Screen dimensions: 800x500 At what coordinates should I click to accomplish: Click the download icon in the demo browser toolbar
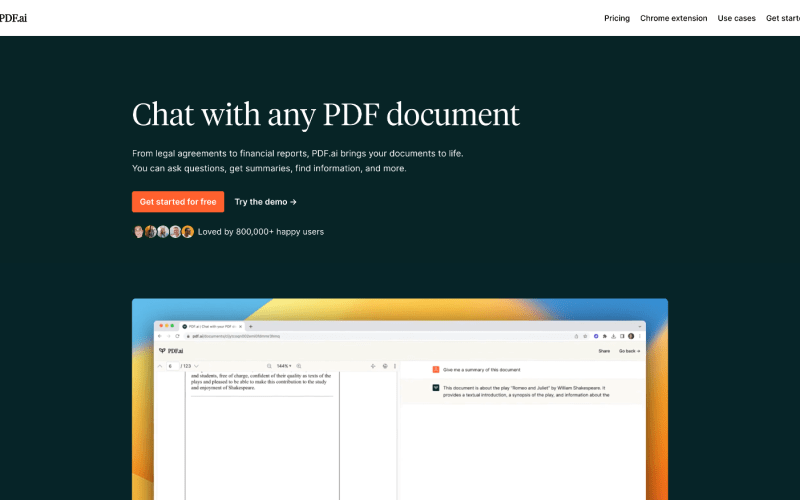tap(613, 336)
